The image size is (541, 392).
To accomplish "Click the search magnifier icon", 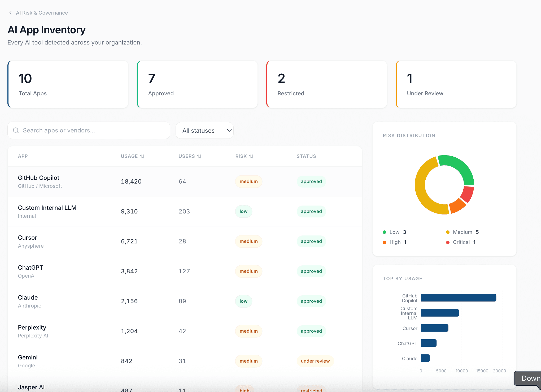I will tap(16, 130).
